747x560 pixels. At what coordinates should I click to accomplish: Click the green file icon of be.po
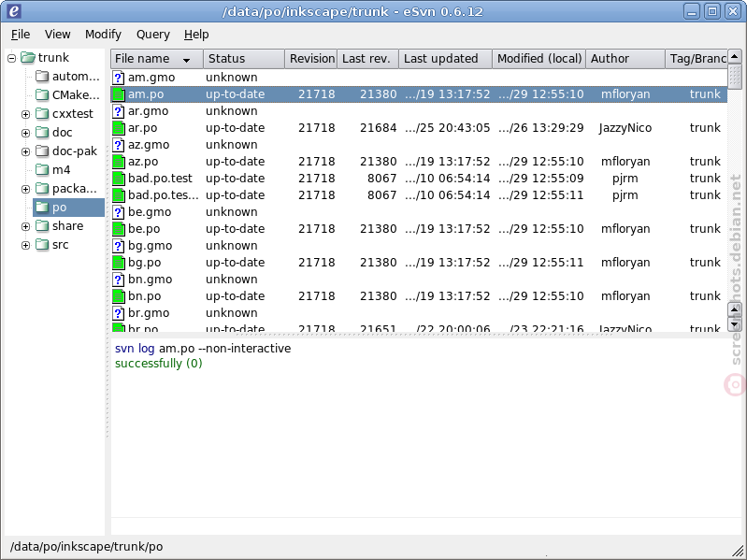[x=118, y=228]
